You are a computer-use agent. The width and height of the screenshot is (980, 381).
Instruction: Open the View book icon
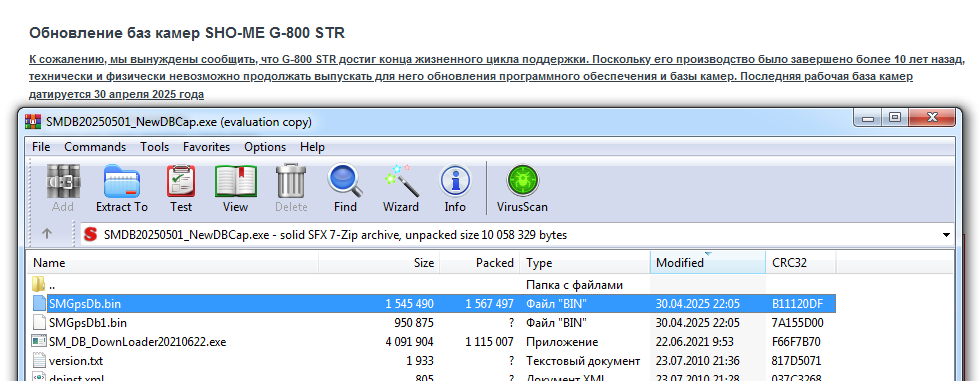pos(236,181)
